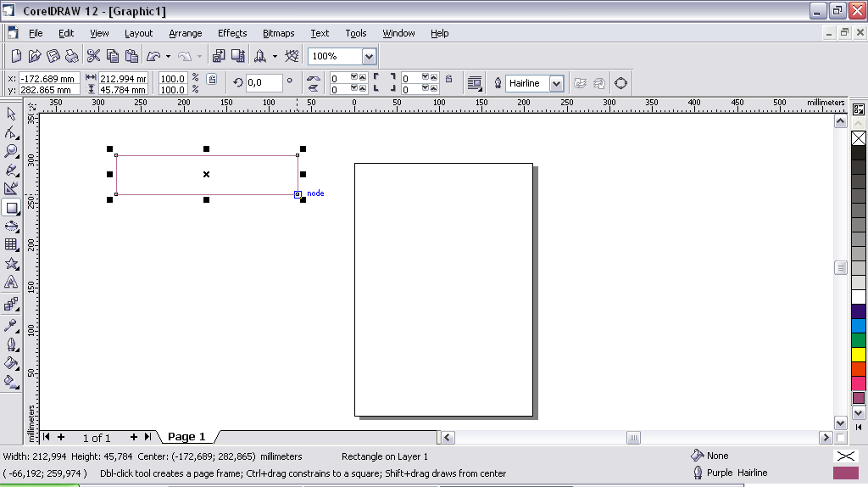Select the Interactive Fill tool
Image resolution: width=868 pixels, height=487 pixels.
11,382
